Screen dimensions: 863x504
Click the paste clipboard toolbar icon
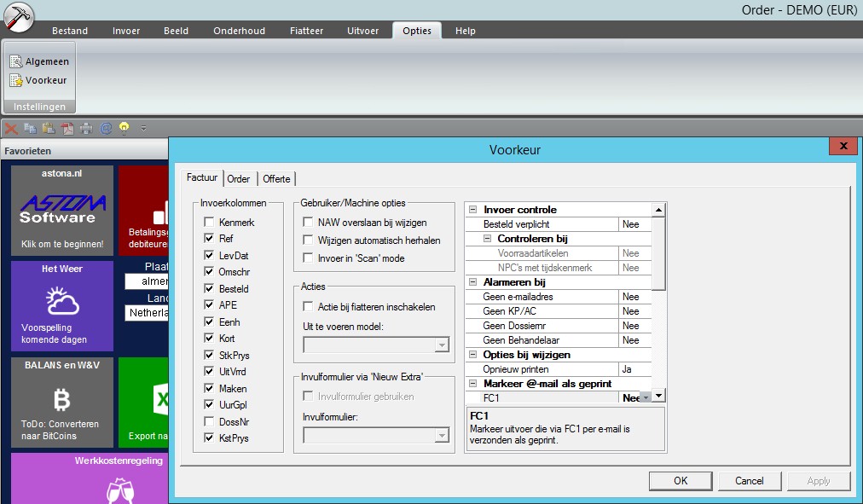pos(49,129)
